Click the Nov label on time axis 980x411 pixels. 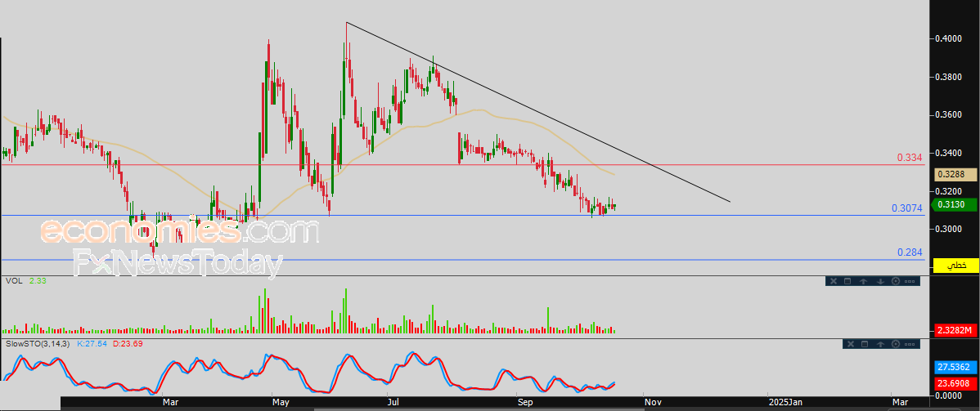pyautogui.click(x=653, y=403)
